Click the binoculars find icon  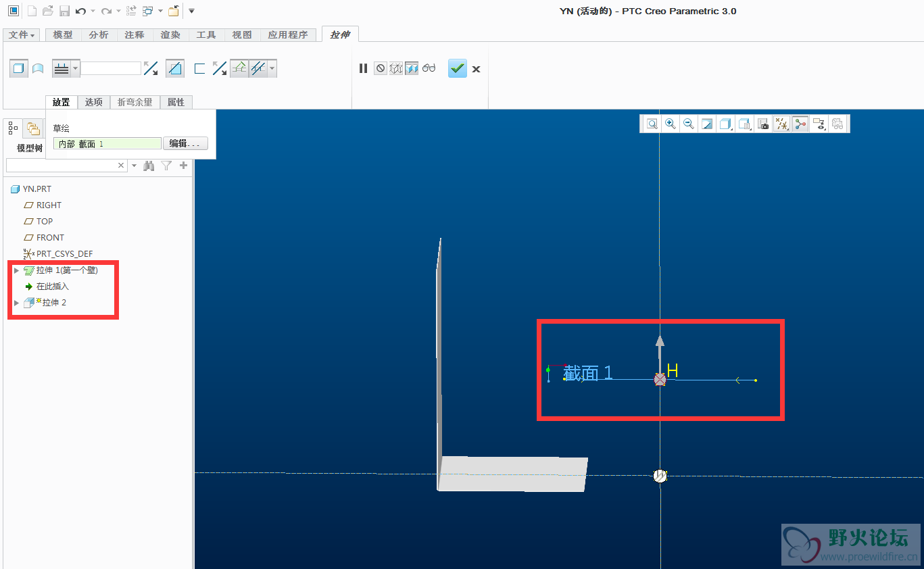point(149,165)
